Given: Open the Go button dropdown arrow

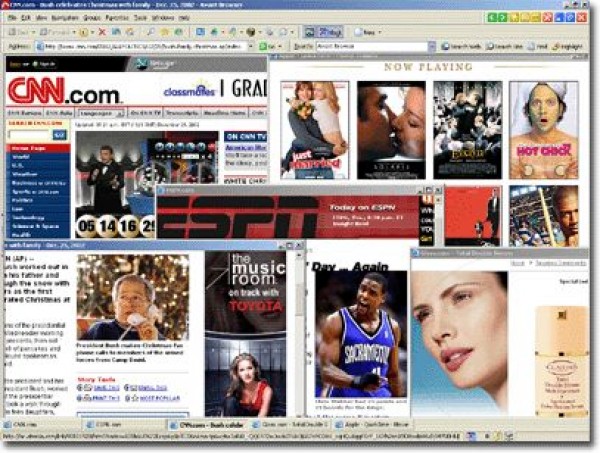Looking at the screenshot, I should [280, 46].
